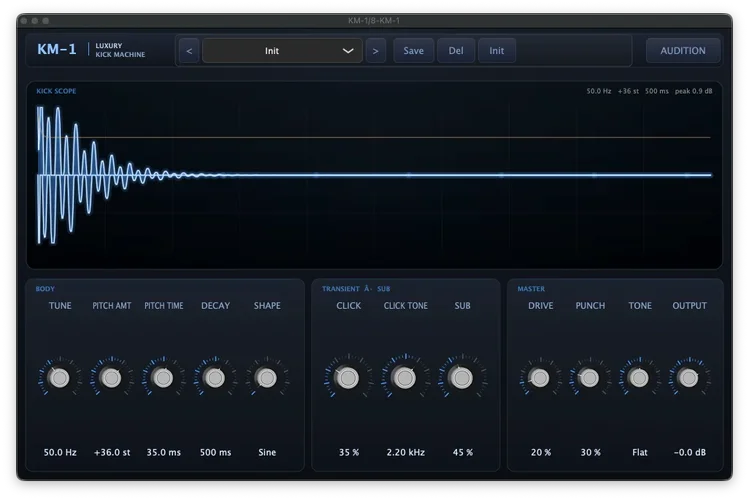Click the DRIVE knob

pyautogui.click(x=540, y=378)
